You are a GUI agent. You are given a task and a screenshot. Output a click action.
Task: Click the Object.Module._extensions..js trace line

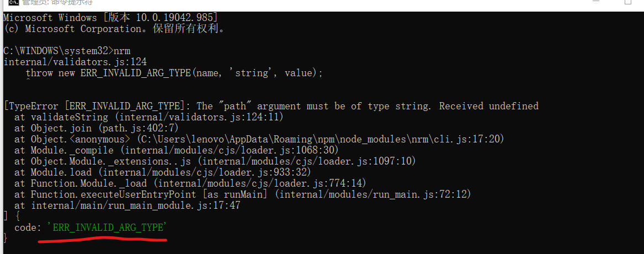215,162
